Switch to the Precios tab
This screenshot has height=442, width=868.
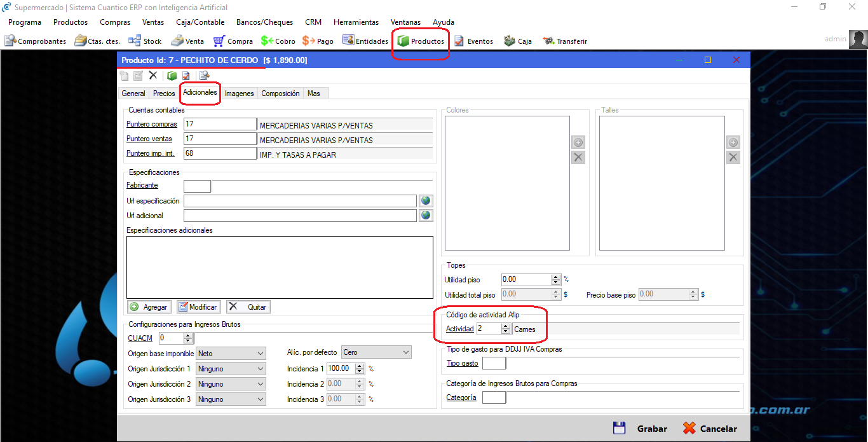pyautogui.click(x=164, y=93)
